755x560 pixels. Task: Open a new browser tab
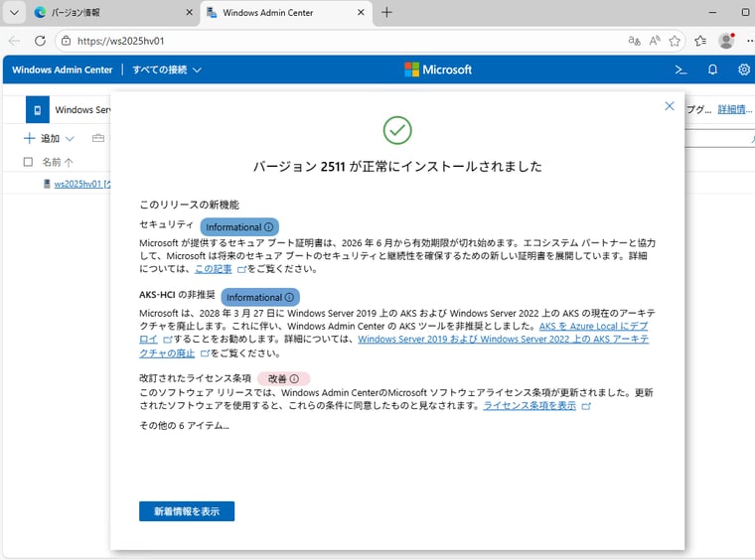(386, 13)
